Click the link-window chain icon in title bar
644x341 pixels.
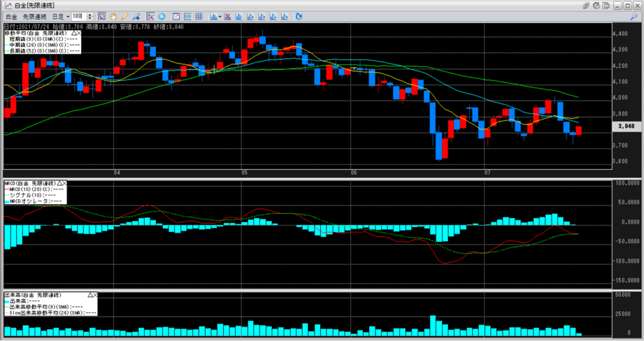click(586, 6)
